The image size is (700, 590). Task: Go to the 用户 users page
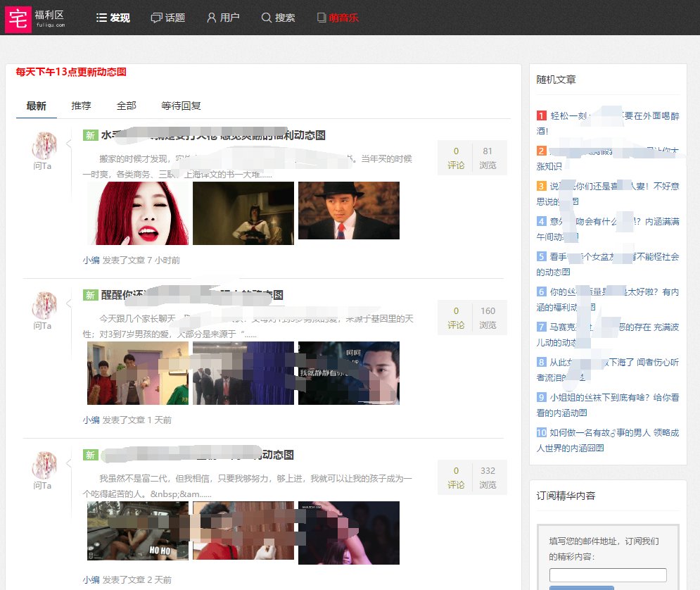(223, 18)
